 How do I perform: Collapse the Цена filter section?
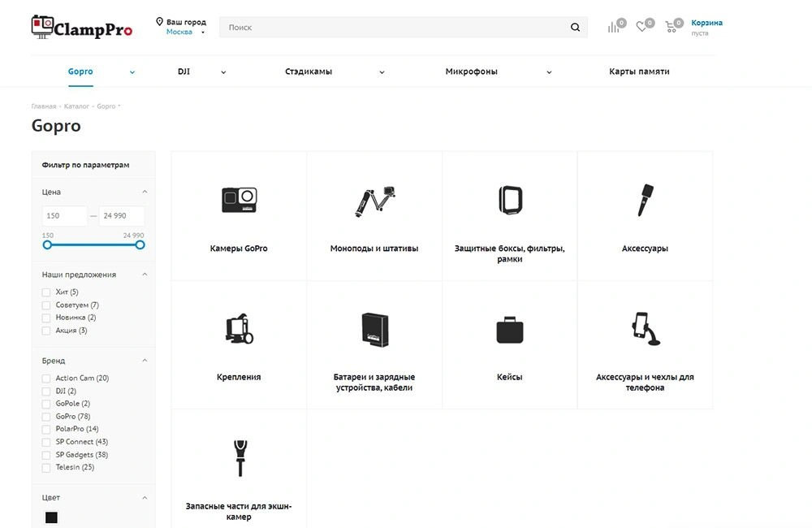145,193
